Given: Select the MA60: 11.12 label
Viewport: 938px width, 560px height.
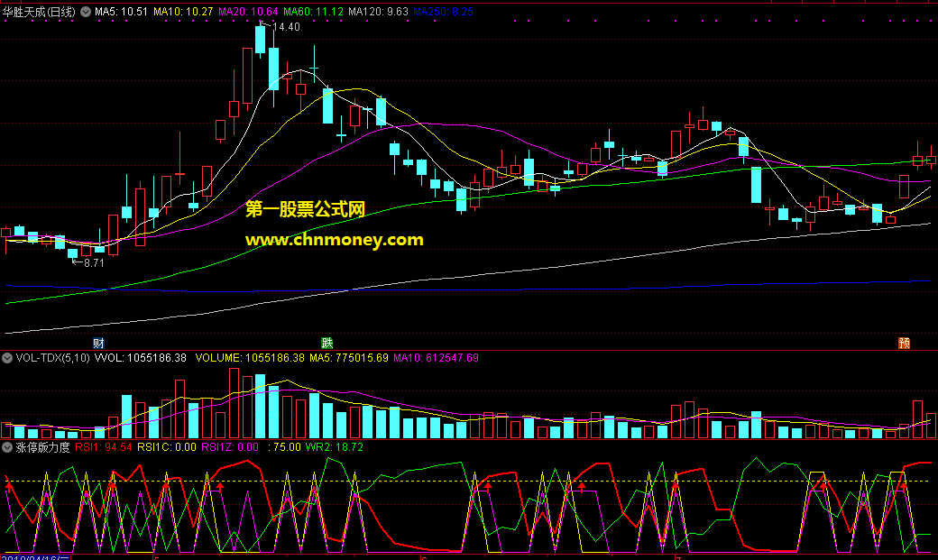Looking at the screenshot, I should click(x=314, y=12).
